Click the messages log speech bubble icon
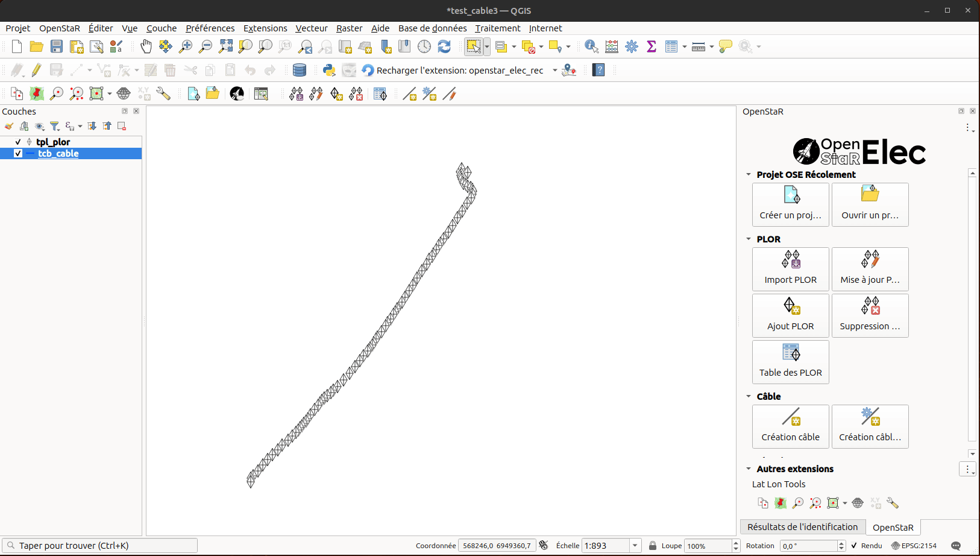980x556 pixels. (956, 546)
